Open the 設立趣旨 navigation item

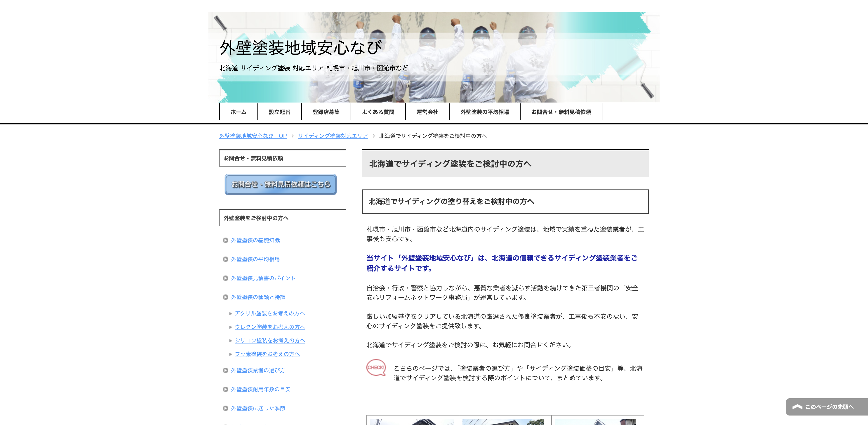click(279, 112)
